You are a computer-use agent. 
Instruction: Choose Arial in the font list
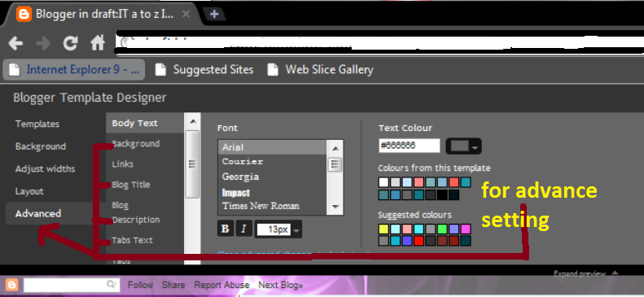[x=272, y=146]
